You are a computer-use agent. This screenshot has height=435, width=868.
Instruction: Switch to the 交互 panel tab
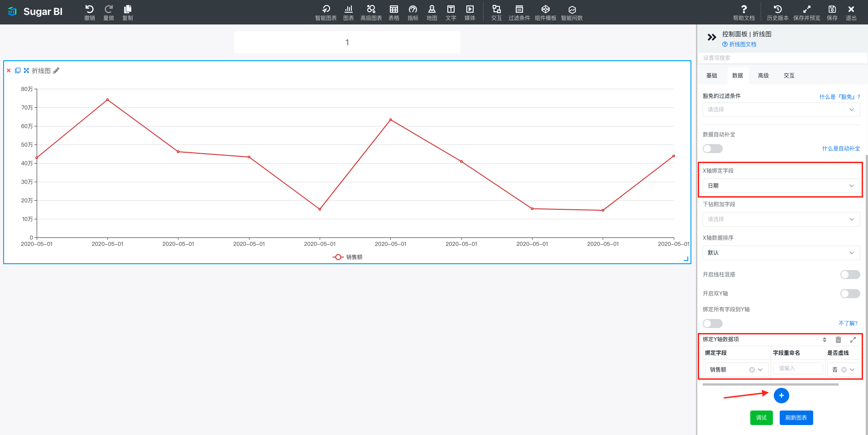789,76
